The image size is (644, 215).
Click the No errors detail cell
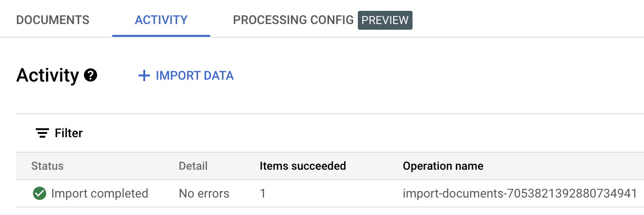coord(204,193)
